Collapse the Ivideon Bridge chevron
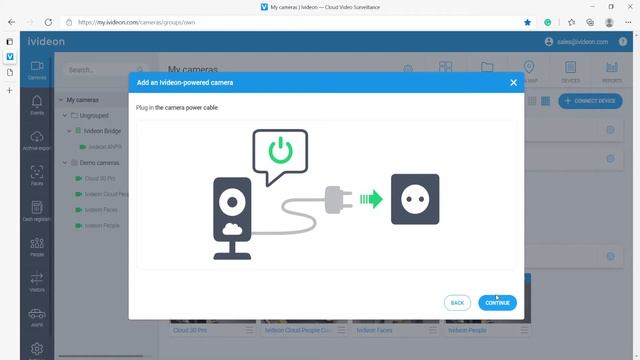Image resolution: width=640 pixels, height=360 pixels. click(x=69, y=131)
